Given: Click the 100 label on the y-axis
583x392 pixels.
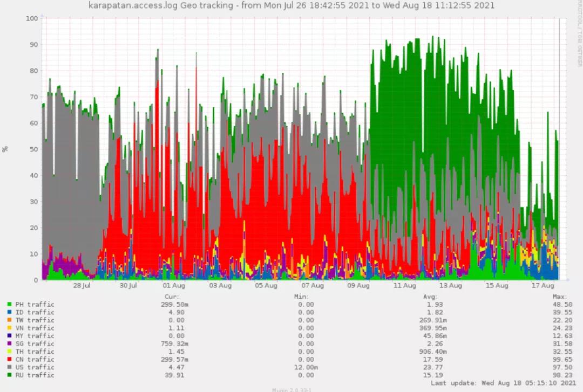Looking at the screenshot, I should tap(32, 18).
